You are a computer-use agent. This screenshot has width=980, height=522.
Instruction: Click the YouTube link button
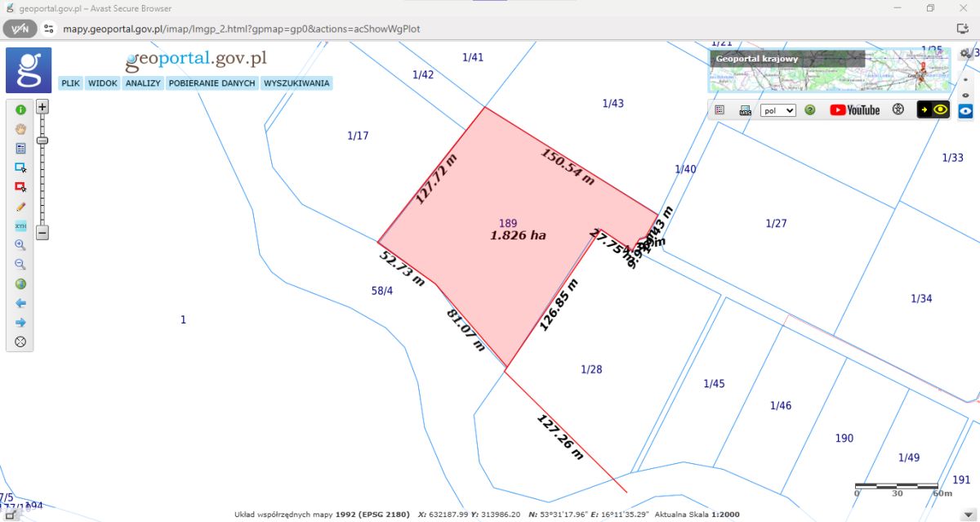(854, 110)
